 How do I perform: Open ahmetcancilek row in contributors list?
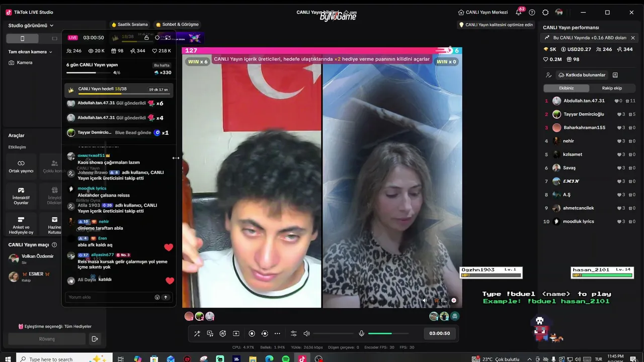[x=590, y=208]
